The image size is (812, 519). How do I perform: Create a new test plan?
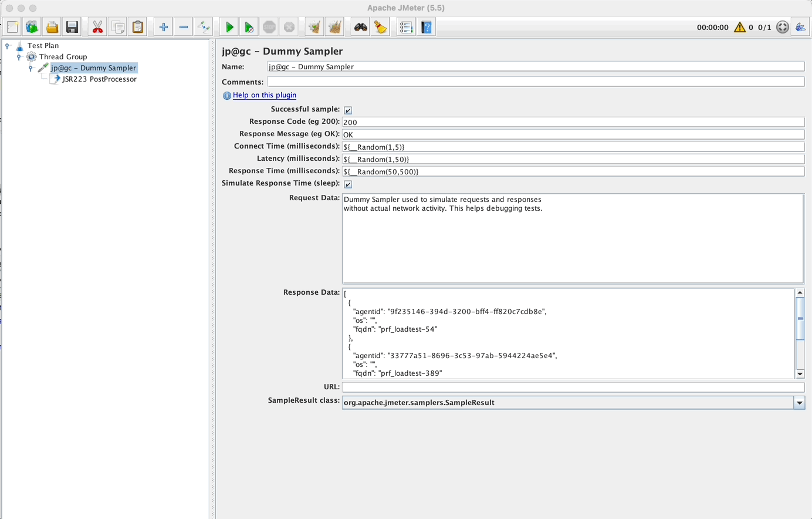[12, 27]
